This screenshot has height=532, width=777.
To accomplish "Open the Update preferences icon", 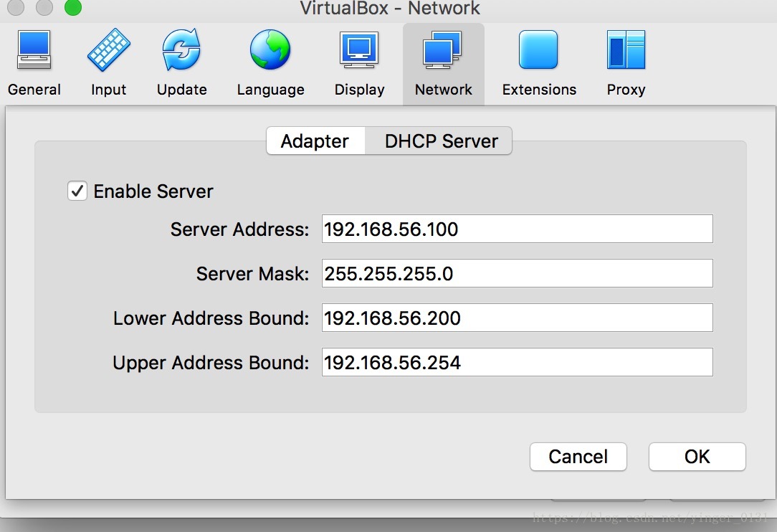I will click(x=181, y=49).
